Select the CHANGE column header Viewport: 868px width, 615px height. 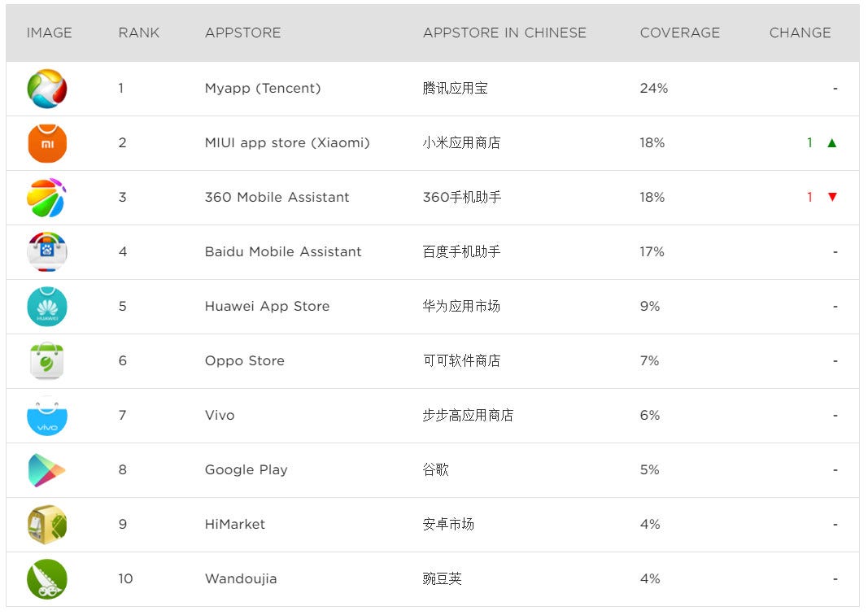coord(800,33)
